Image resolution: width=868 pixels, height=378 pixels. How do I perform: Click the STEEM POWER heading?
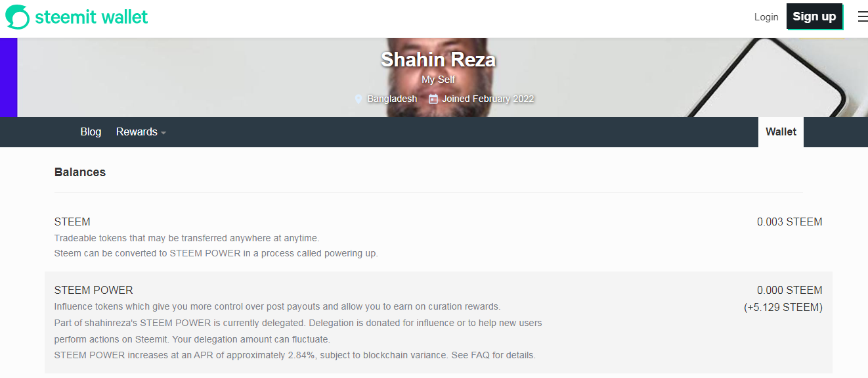(94, 291)
